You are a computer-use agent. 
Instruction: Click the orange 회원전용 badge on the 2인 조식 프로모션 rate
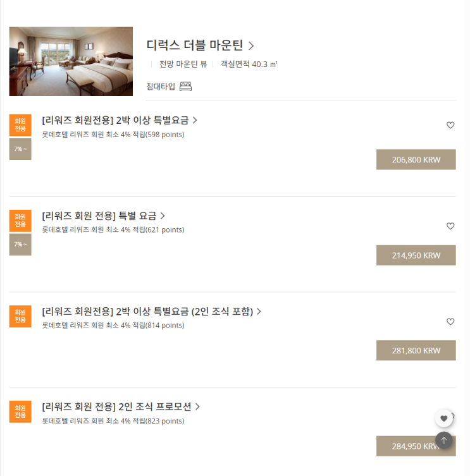pos(20,412)
